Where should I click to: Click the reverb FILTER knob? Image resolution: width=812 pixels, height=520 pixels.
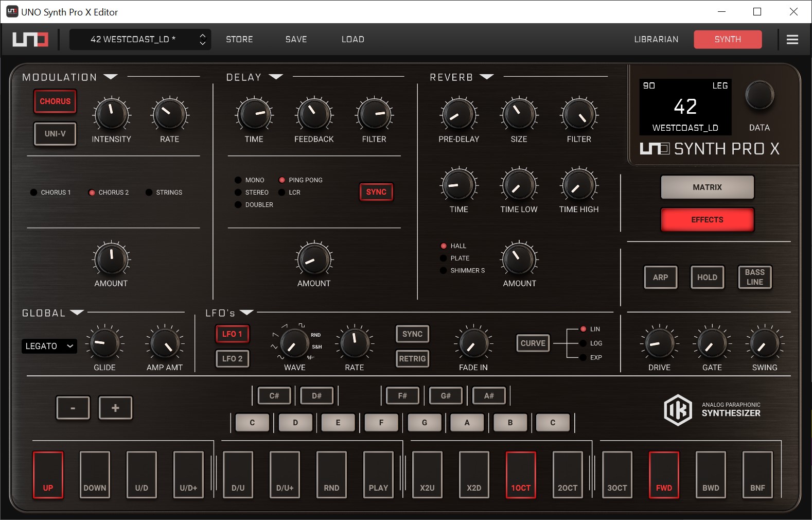click(x=579, y=114)
